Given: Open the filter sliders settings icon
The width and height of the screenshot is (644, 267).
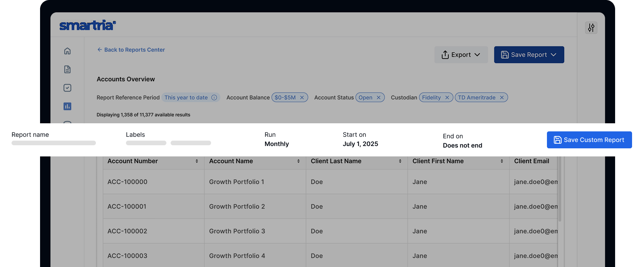Looking at the screenshot, I should tap(591, 28).
